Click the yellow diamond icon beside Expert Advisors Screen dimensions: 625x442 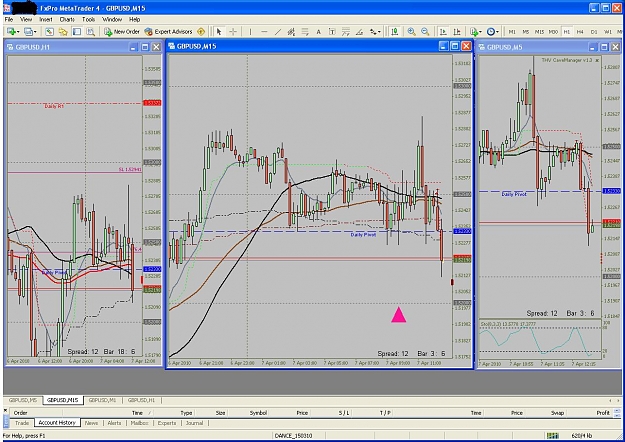(x=201, y=31)
